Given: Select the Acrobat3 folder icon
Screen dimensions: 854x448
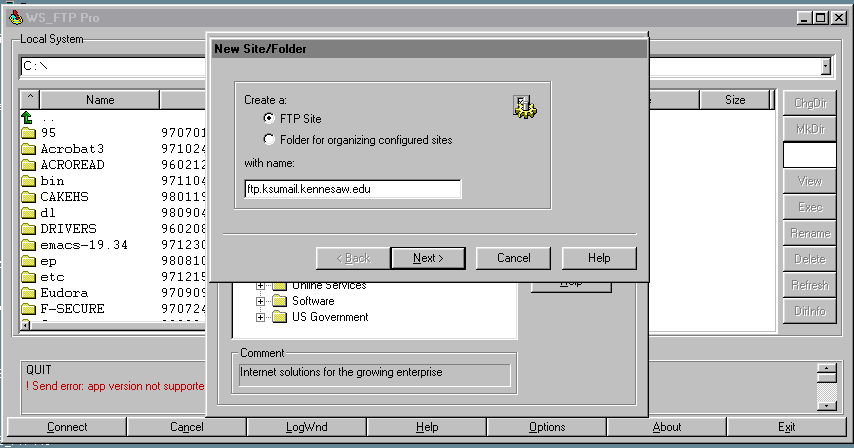Looking at the screenshot, I should (x=28, y=149).
